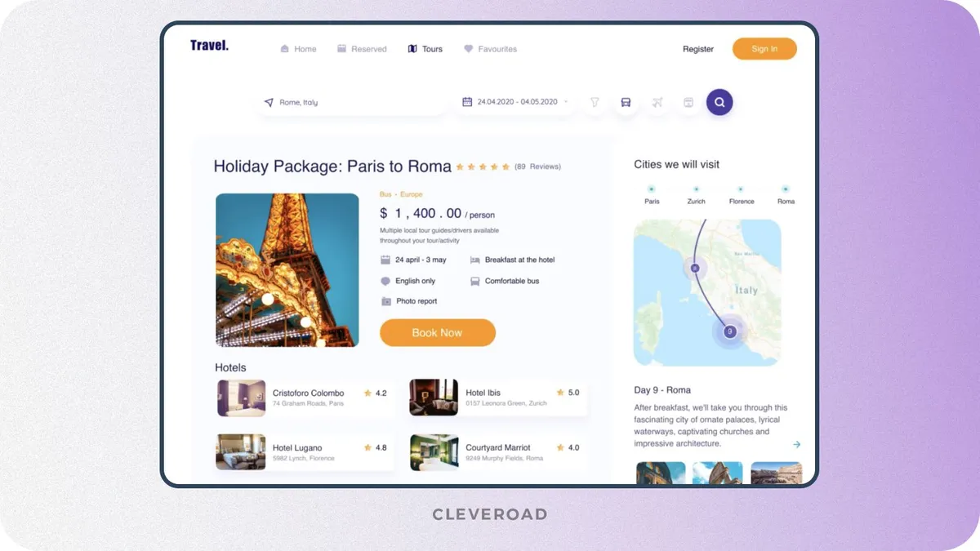Screen dimensions: 980x551
Task: Open the Eiffel Tower carousel photo
Action: [287, 270]
